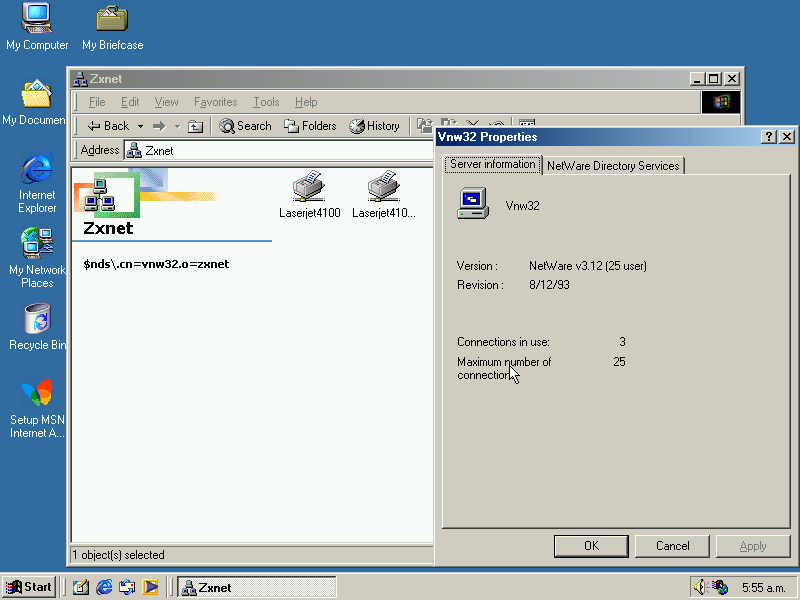Viewport: 800px width, 600px height.
Task: Open the View menu in Zxnet
Action: 166,102
